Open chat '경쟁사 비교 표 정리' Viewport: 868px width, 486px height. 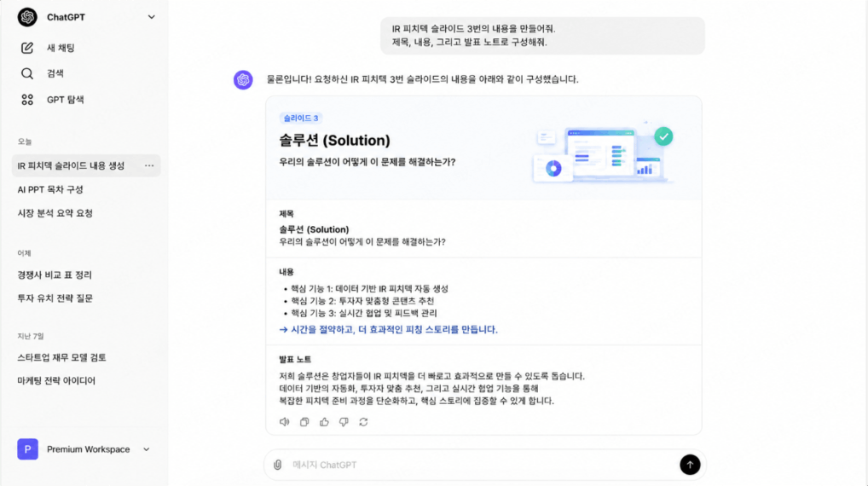pyautogui.click(x=55, y=275)
